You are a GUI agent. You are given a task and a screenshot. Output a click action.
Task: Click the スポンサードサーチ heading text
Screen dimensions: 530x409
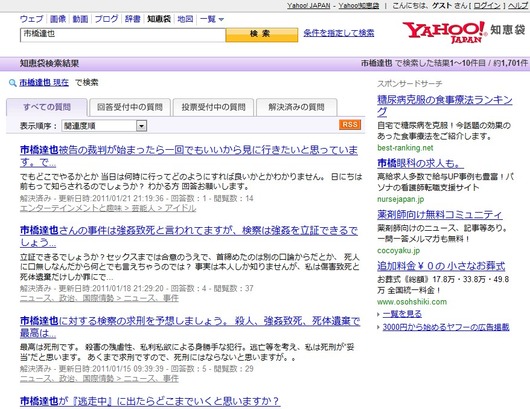[x=410, y=83]
